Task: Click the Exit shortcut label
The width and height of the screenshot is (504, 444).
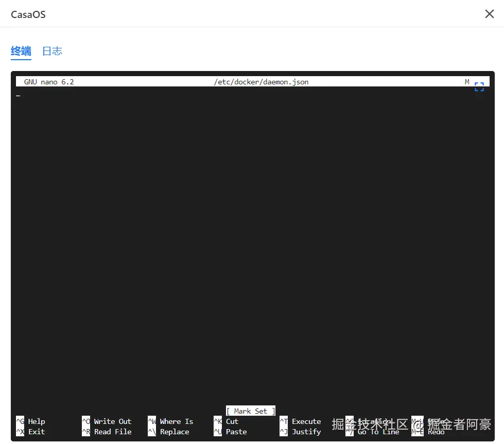Action: click(x=37, y=432)
